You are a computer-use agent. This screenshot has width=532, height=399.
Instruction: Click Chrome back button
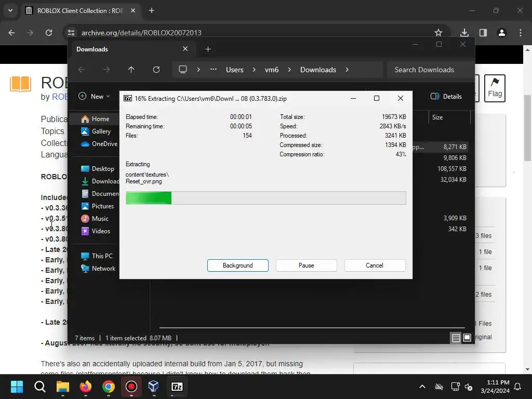click(x=11, y=33)
